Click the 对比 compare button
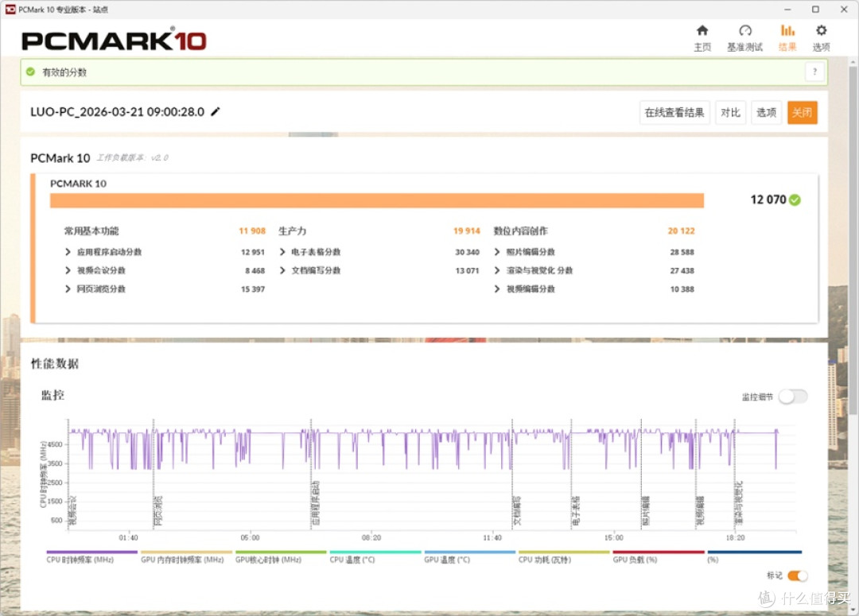Screen dimensions: 859x616 [730, 113]
